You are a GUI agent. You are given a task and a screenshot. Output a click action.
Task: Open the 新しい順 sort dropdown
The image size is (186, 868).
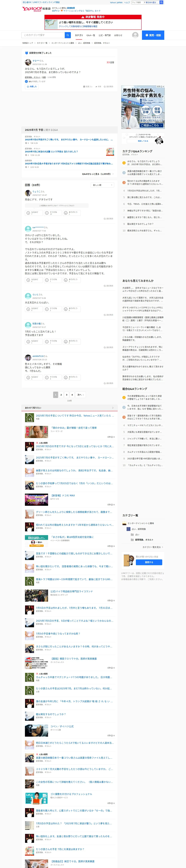point(103,185)
